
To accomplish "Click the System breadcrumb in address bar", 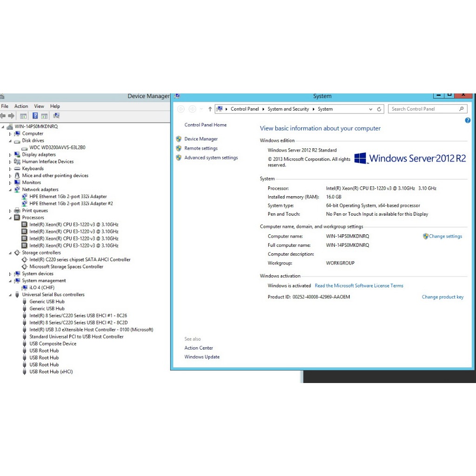I will tap(325, 109).
